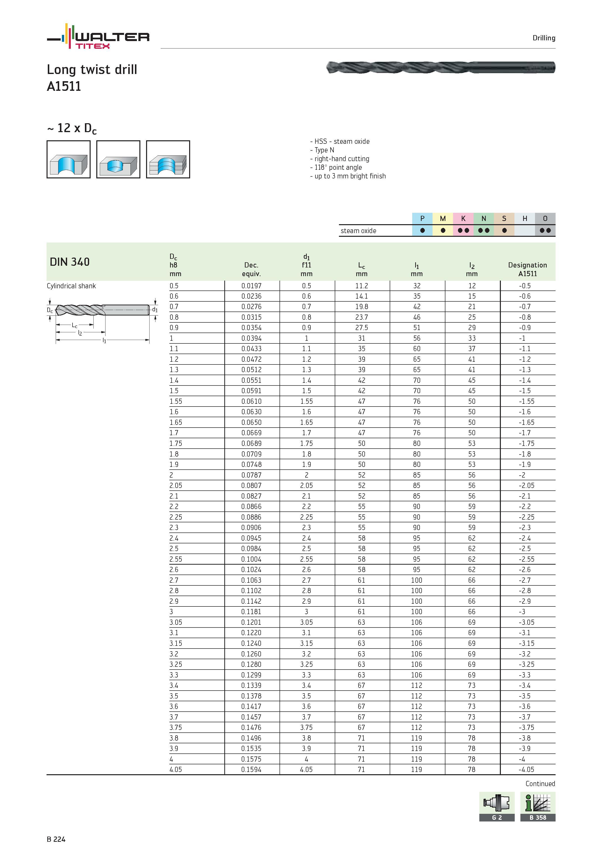Open the G 2 tool adaptor icon
Image resolution: width=614 pixels, height=868 pixels.
point(497,806)
